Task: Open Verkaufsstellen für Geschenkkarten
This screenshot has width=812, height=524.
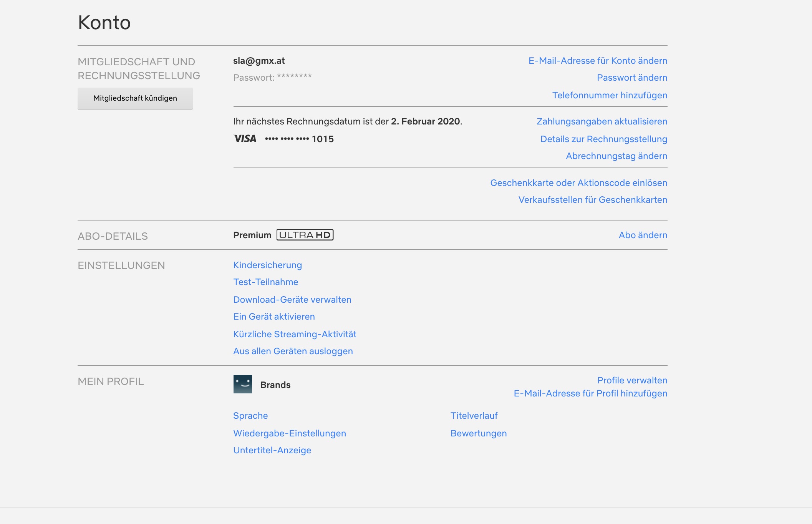Action: tap(593, 200)
